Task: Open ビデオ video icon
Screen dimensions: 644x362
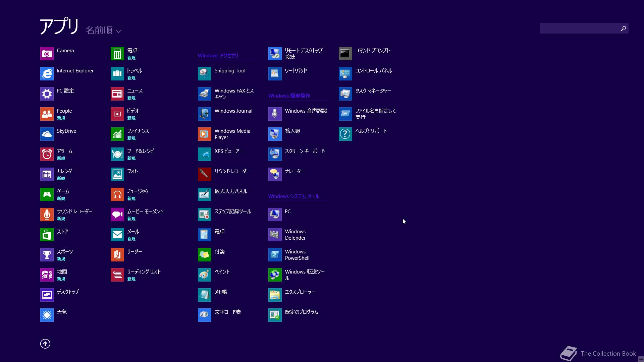Action: pos(117,114)
